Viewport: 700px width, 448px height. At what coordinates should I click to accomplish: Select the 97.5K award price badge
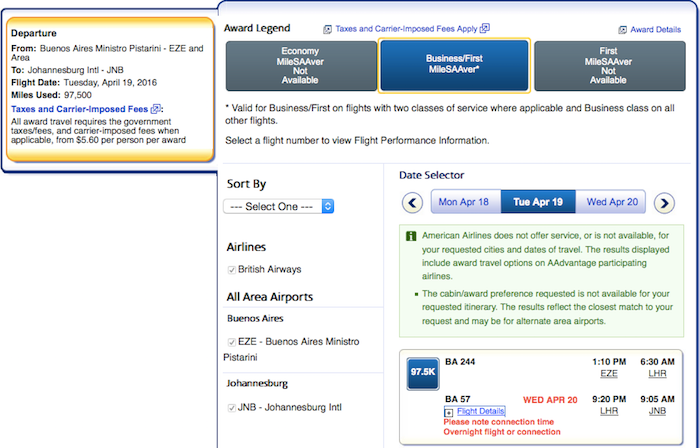[x=423, y=373]
